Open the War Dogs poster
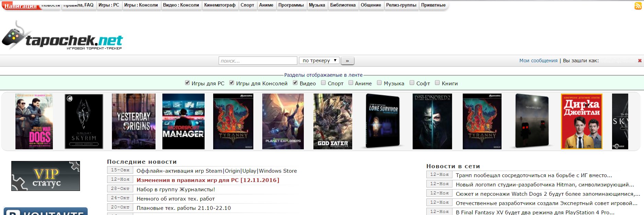Screen dimensions: 644x215 coord(34,121)
